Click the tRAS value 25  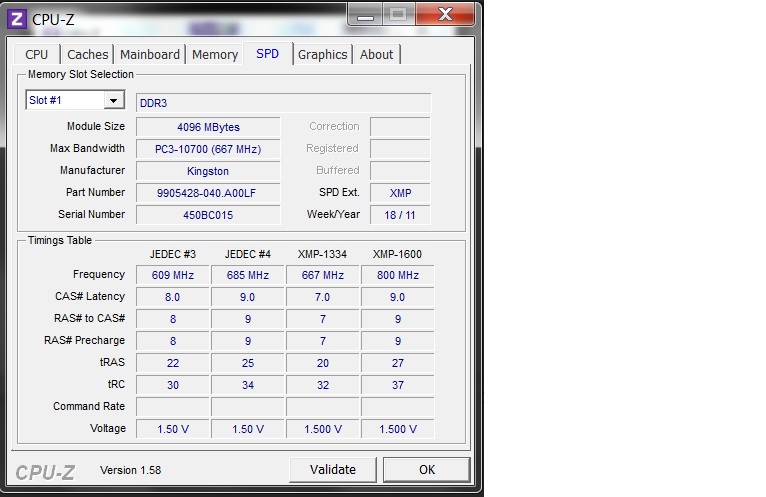248,363
